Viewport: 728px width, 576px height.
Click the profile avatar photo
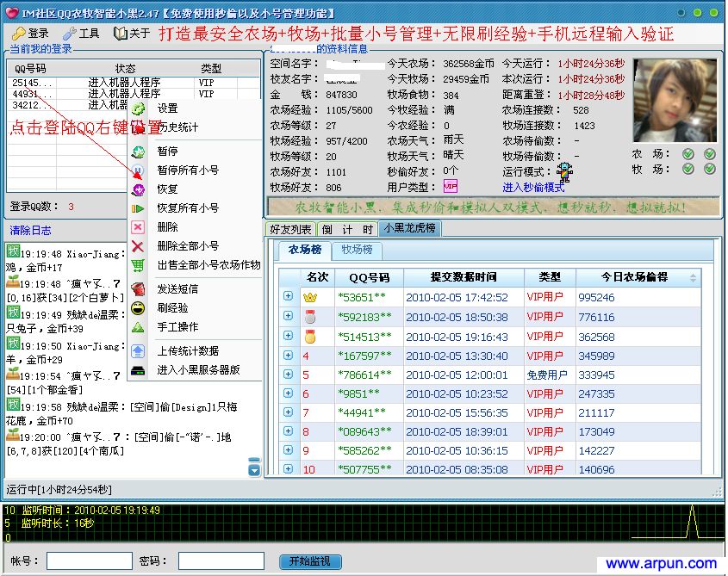(x=675, y=100)
